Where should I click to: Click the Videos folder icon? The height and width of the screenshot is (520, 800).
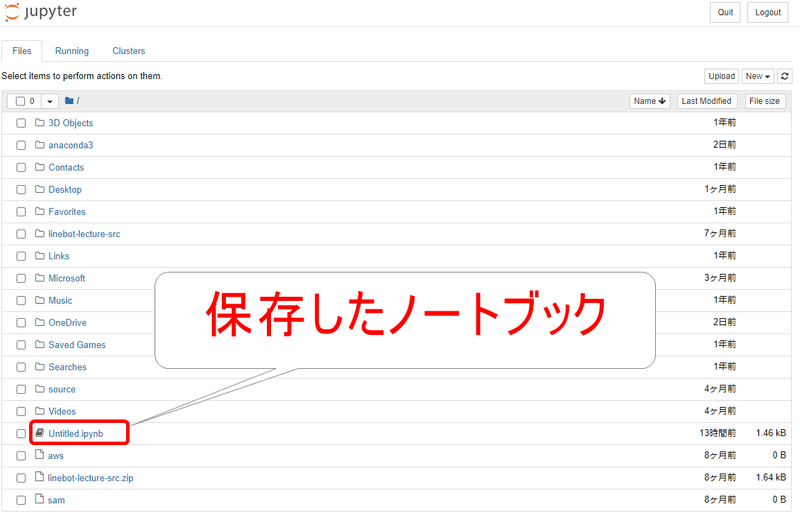coord(40,411)
